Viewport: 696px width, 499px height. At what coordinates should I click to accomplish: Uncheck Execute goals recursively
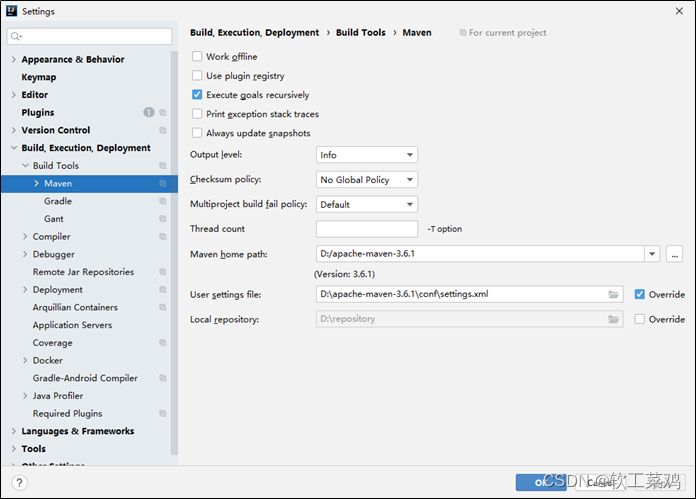point(197,95)
